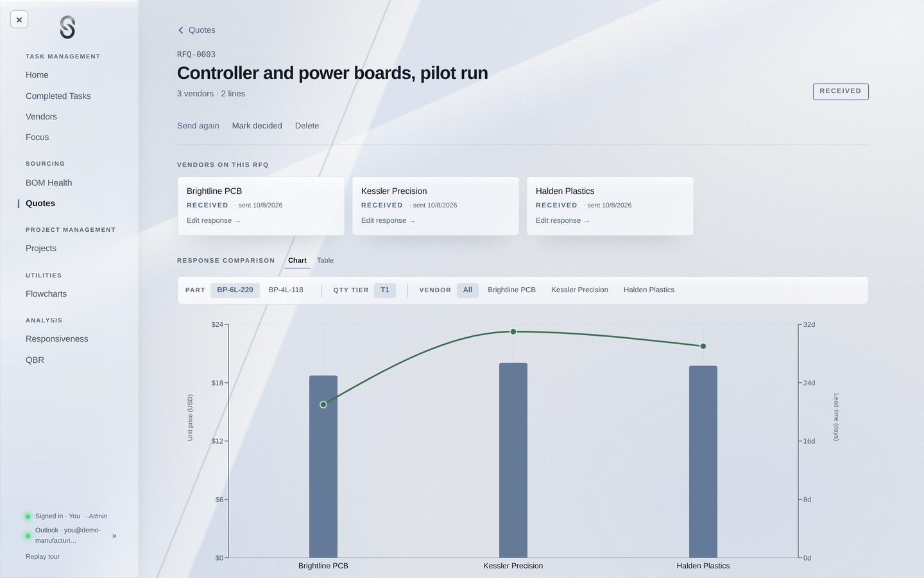Mark the RFQ as decided
Screen dimensions: 924x578
coord(257,126)
